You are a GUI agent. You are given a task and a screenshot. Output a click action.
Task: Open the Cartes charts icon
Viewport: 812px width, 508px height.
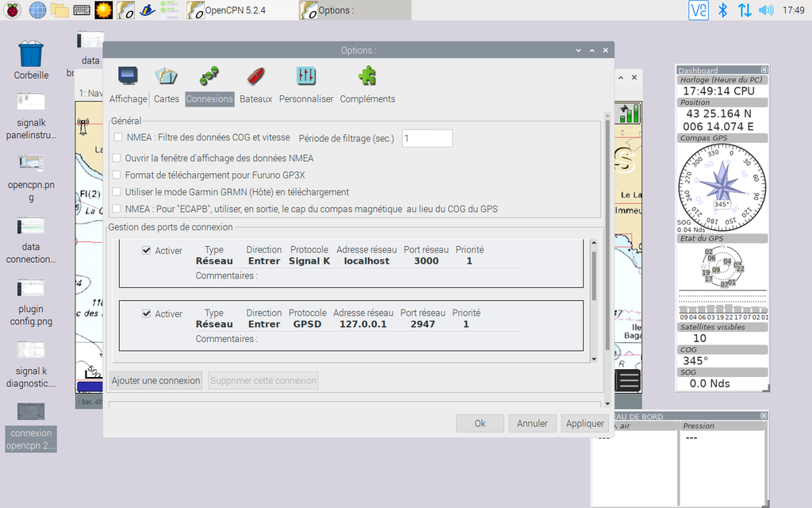point(167,76)
